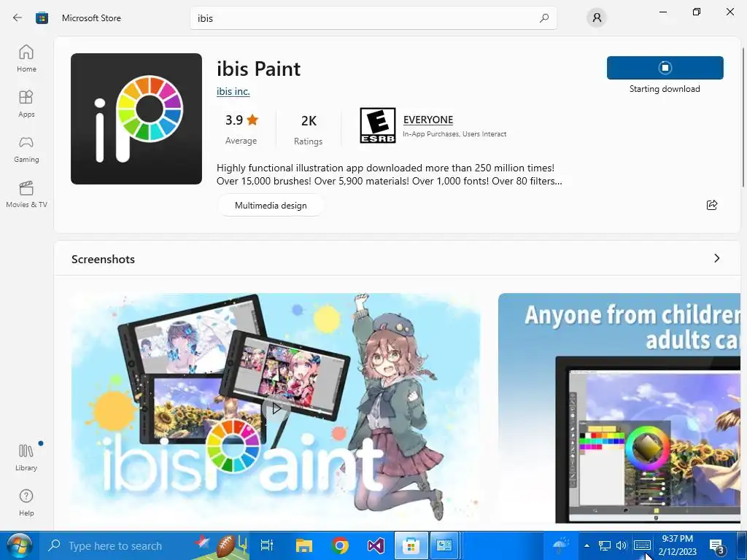Click the ibis Paint app title

click(x=259, y=69)
